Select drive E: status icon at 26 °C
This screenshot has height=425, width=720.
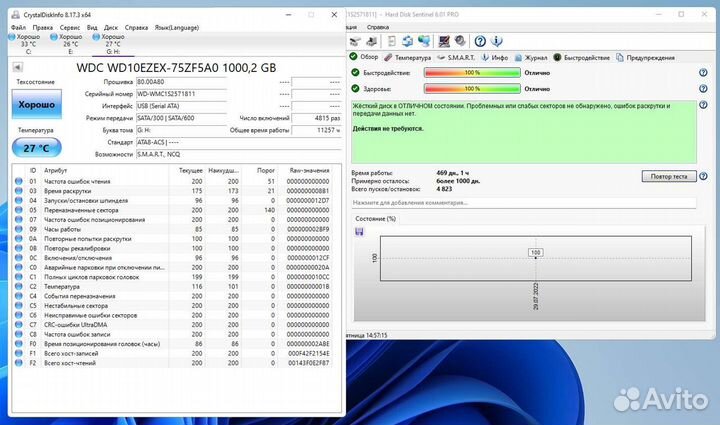[x=54, y=37]
